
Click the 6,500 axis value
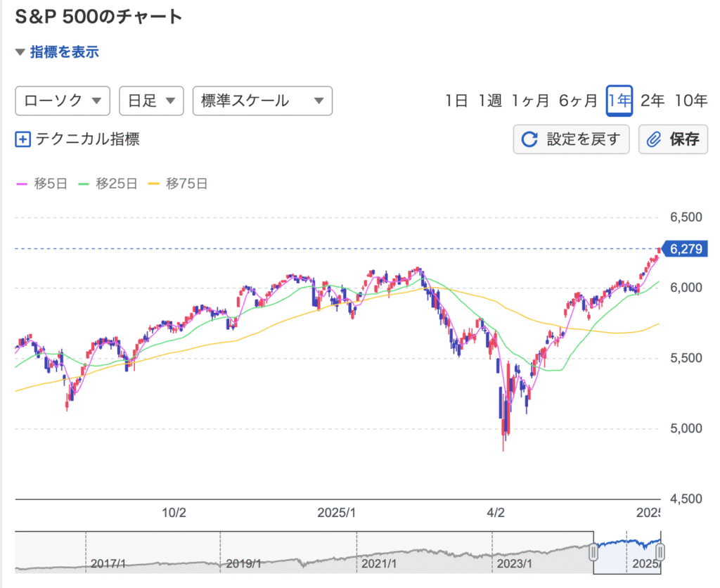click(686, 217)
